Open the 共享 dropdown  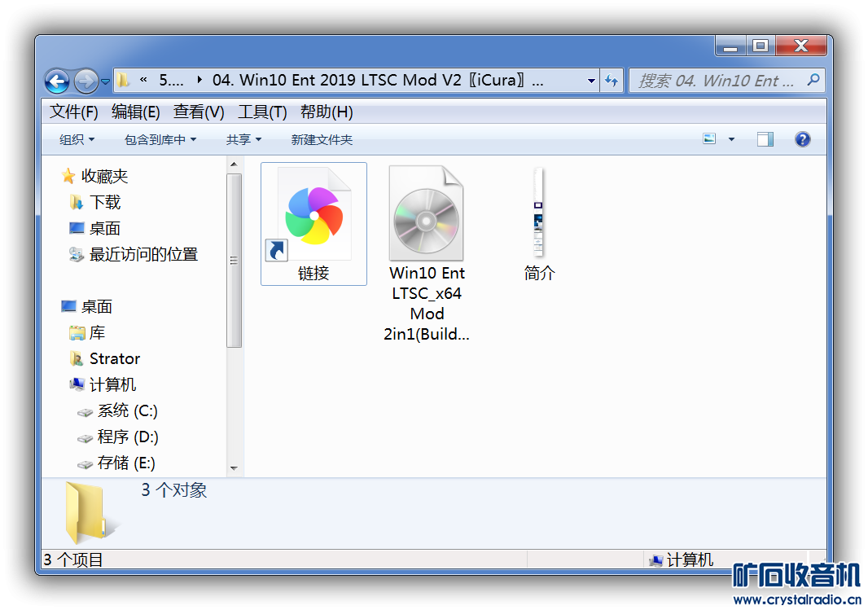pyautogui.click(x=243, y=139)
